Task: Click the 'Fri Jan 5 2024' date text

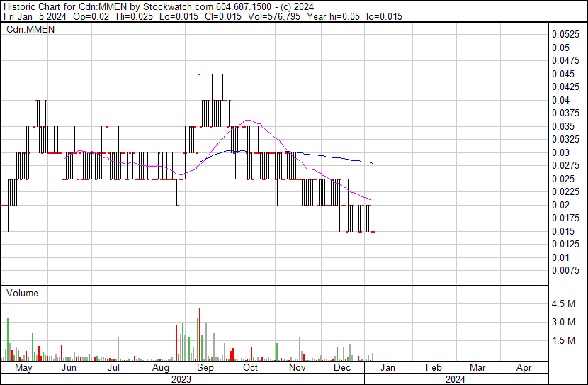Action: click(x=35, y=16)
